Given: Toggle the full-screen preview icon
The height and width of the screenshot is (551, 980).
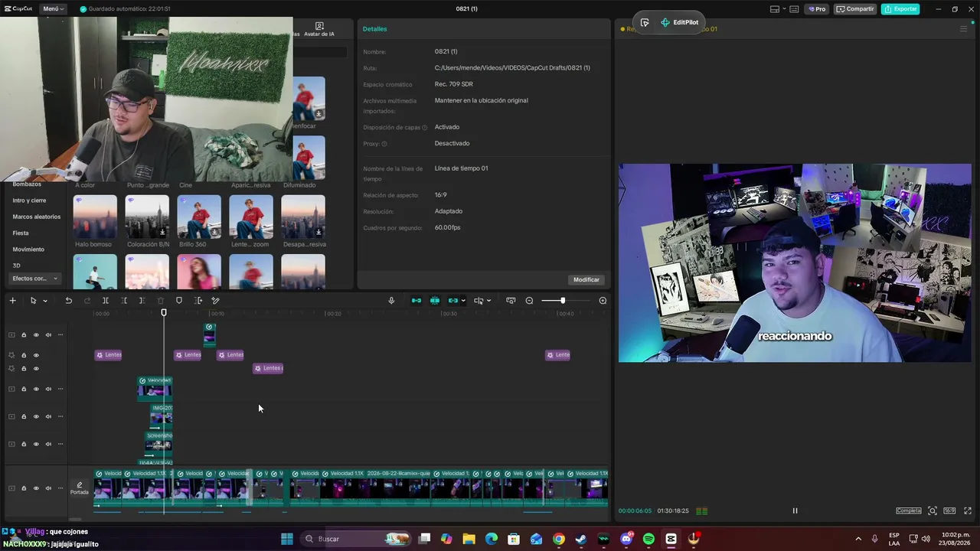Looking at the screenshot, I should pyautogui.click(x=968, y=510).
